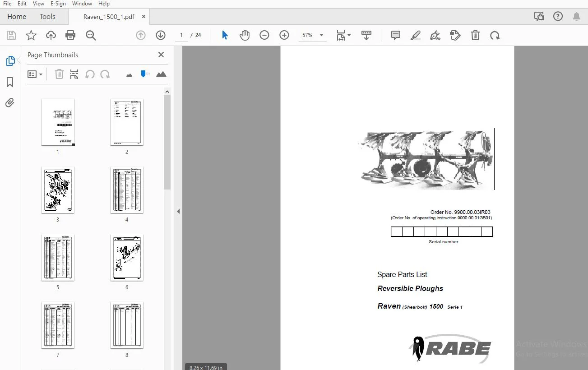Enlarge thumbnail size with large mountain icon

[x=161, y=74]
